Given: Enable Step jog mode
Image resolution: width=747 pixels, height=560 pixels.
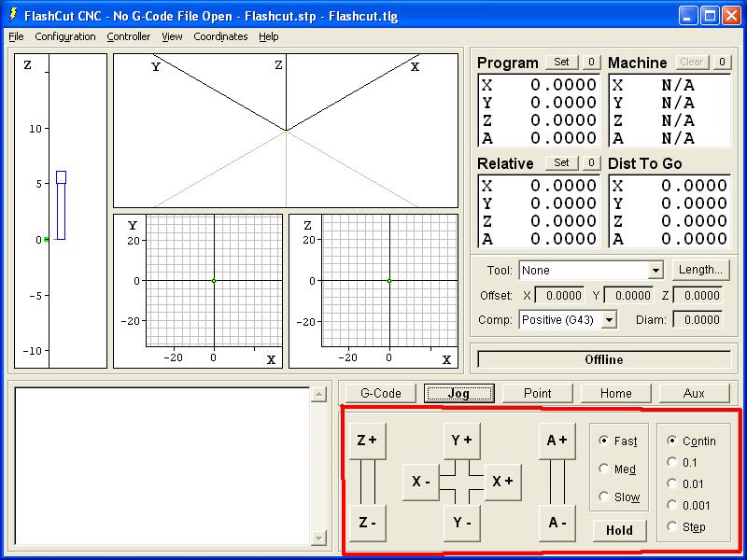Looking at the screenshot, I should pyautogui.click(x=672, y=527).
